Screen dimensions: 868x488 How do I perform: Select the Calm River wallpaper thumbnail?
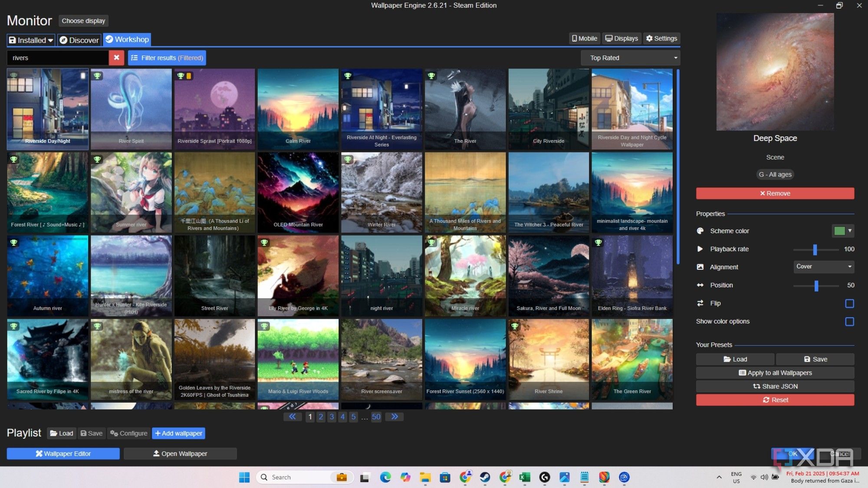point(298,108)
